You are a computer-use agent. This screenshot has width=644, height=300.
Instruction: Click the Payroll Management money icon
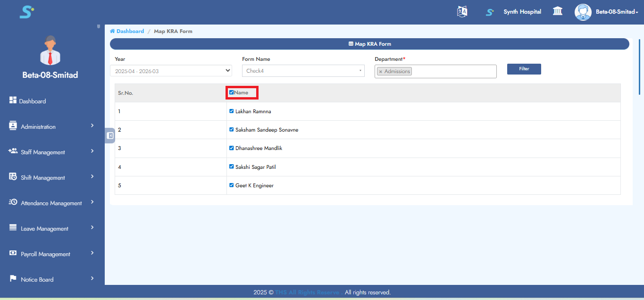(x=13, y=253)
